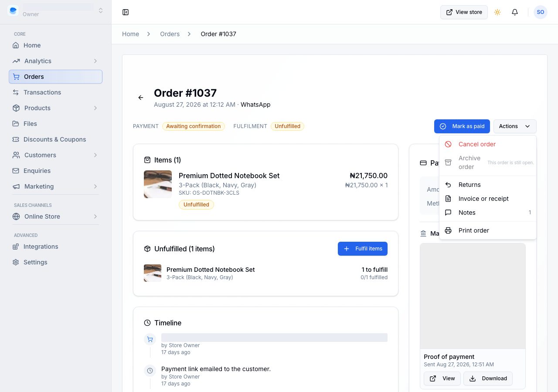Expand the Marketing submenu chevron
This screenshot has width=558, height=392.
(95, 186)
